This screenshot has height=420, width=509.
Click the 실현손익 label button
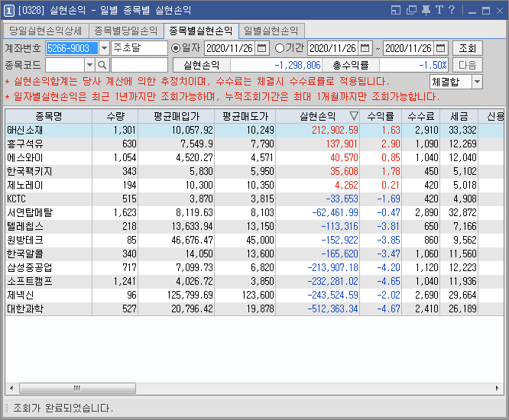pos(201,65)
